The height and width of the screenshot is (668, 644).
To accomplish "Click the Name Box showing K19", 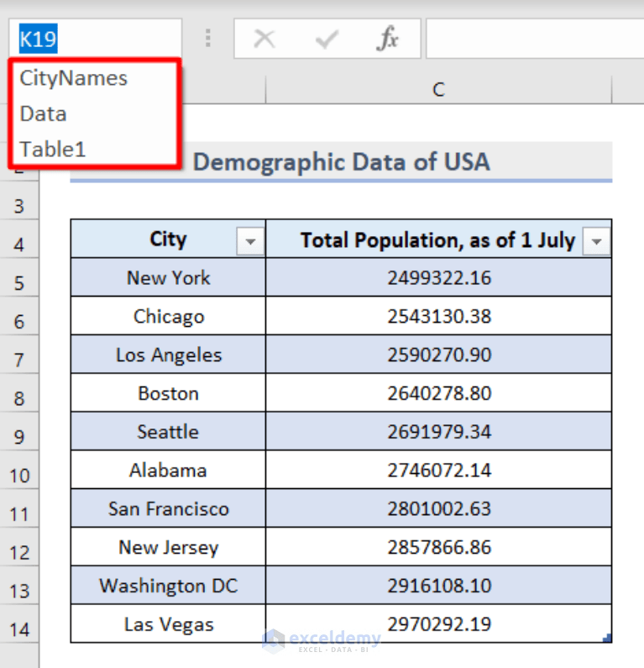I will [x=96, y=39].
